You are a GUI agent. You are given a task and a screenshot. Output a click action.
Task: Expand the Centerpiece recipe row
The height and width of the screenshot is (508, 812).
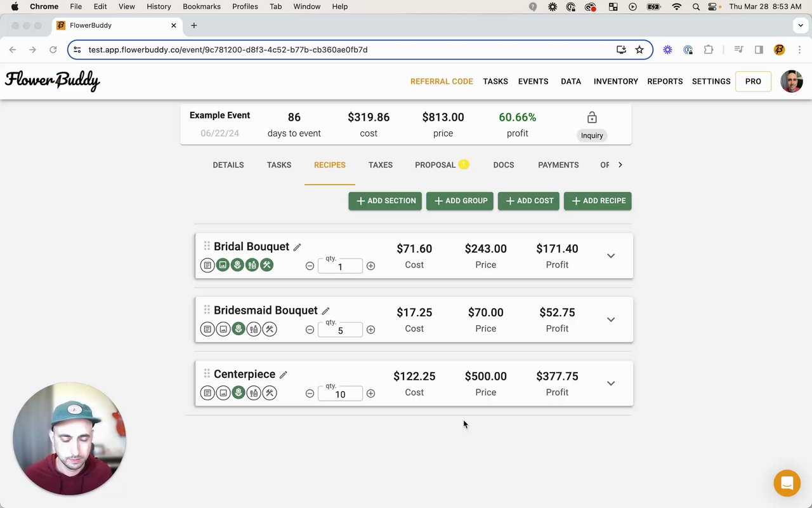(x=611, y=384)
